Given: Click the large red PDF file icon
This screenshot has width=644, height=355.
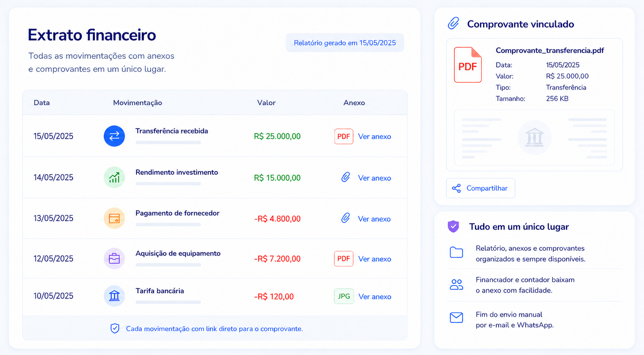Looking at the screenshot, I should [x=468, y=65].
